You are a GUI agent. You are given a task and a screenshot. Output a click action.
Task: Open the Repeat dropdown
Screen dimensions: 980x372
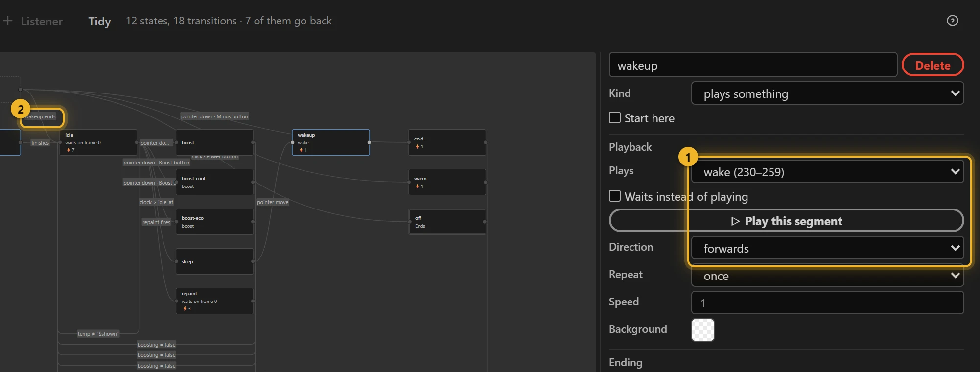827,275
